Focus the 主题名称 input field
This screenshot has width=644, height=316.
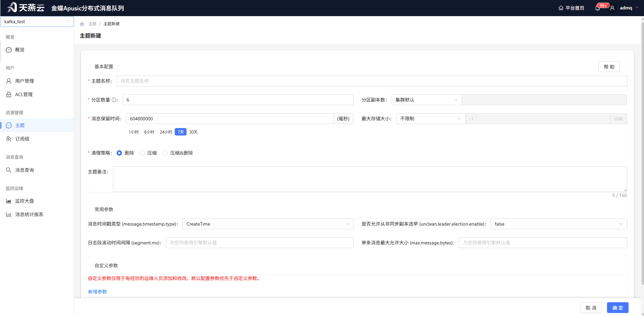[372, 81]
